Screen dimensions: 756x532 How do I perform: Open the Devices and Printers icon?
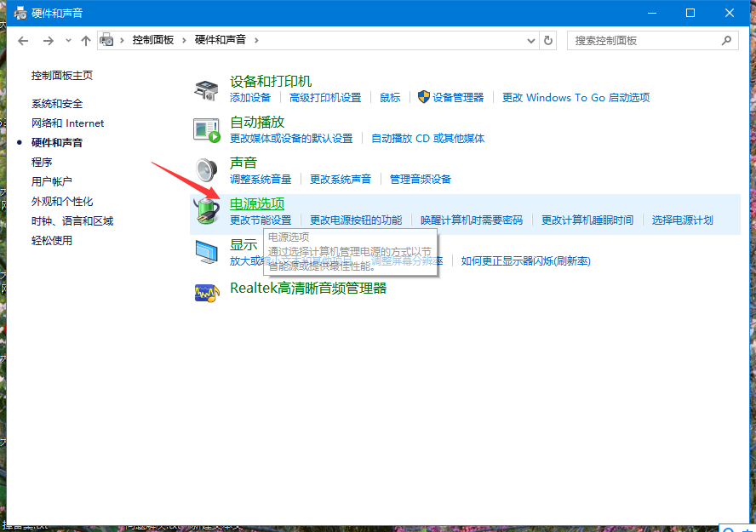point(206,90)
